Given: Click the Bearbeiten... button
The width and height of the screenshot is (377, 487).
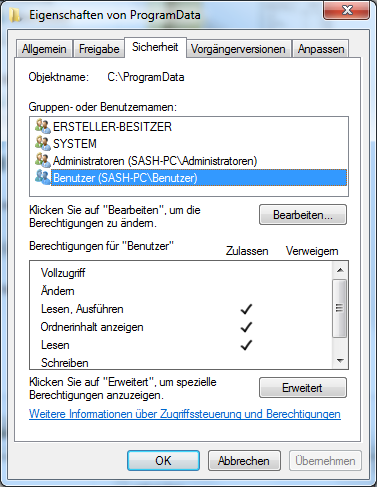Looking at the screenshot, I should point(303,215).
